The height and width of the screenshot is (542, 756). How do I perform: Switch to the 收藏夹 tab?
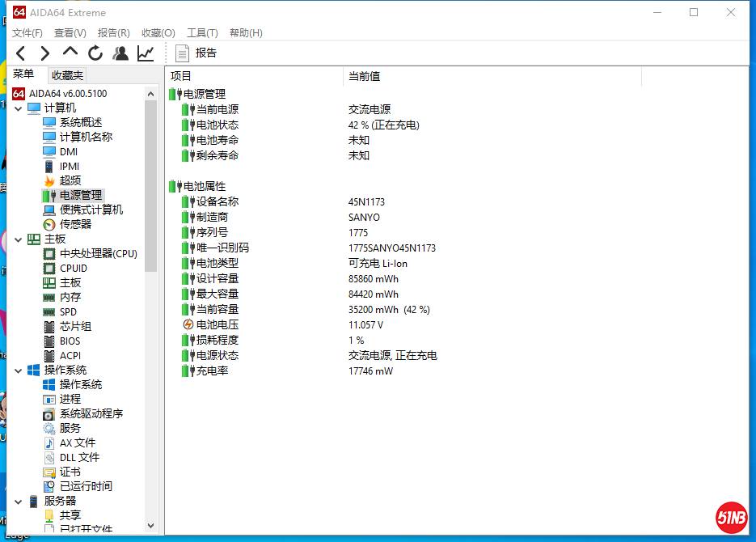67,75
